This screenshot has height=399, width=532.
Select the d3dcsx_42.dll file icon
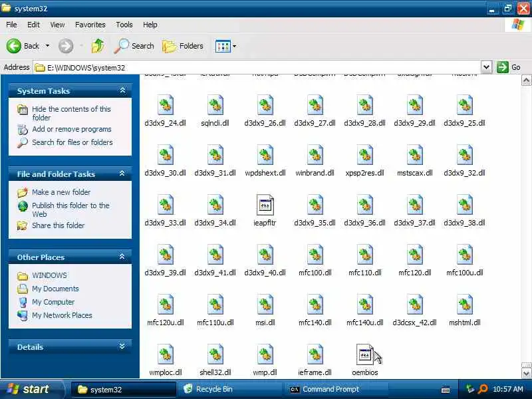tap(415, 305)
